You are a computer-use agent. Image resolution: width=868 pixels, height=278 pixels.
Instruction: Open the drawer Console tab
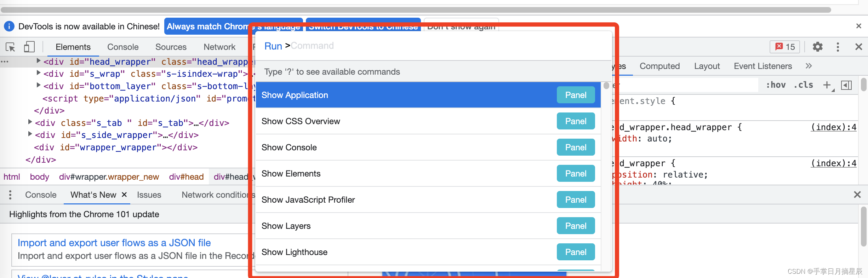(41, 195)
